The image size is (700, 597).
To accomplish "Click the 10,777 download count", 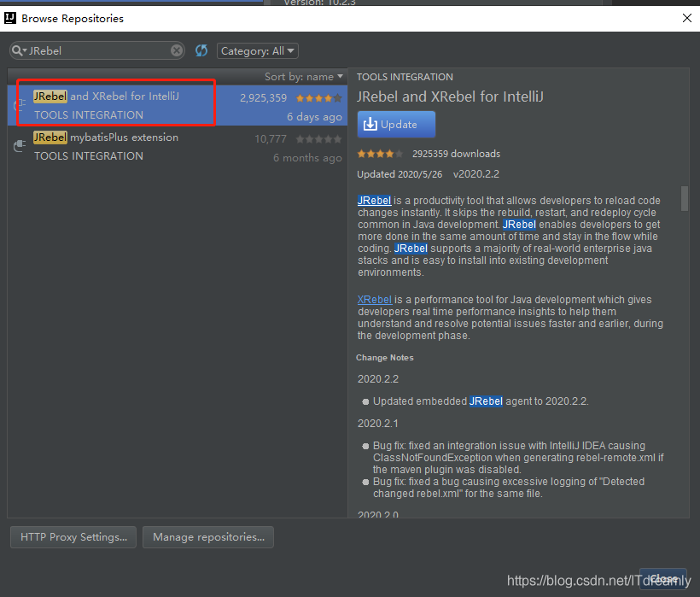I will tap(271, 139).
